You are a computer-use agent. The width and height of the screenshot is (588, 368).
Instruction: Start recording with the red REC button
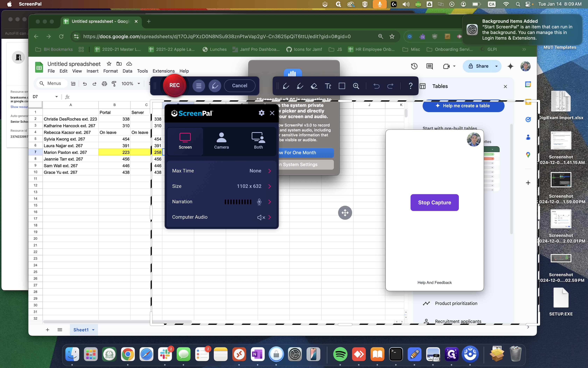pyautogui.click(x=174, y=86)
